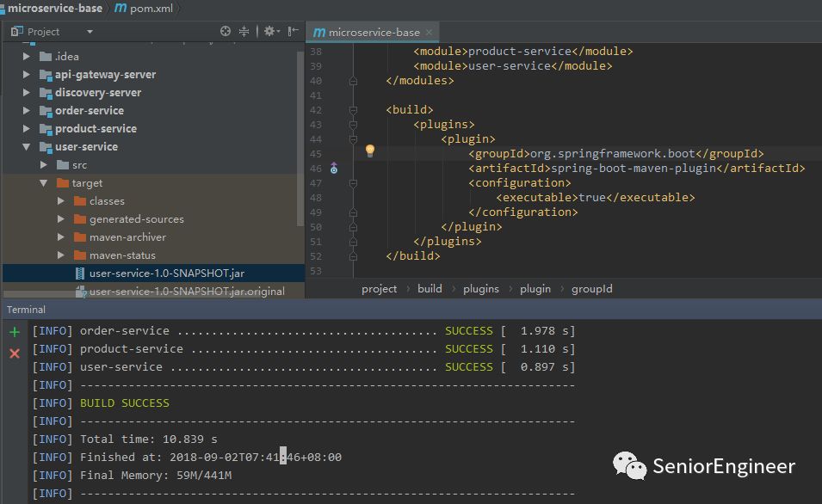Click the yellow lightbulb intention icon
Image resolution: width=822 pixels, height=504 pixels.
[370, 151]
